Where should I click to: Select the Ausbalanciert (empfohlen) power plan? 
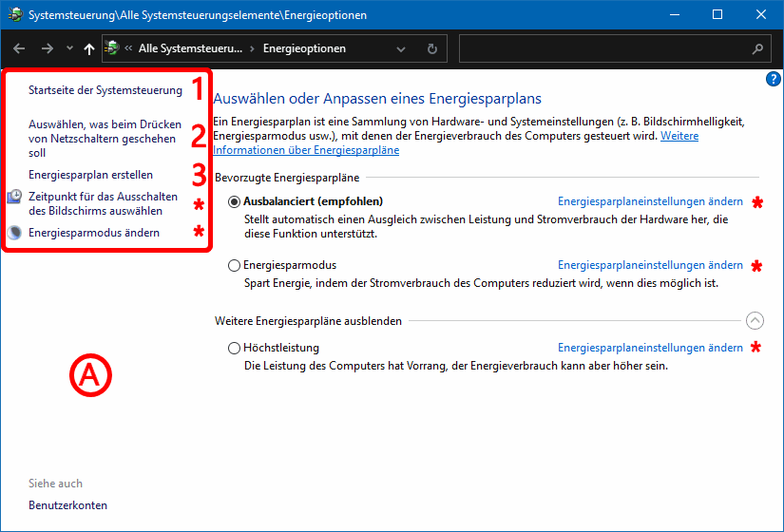coord(235,202)
